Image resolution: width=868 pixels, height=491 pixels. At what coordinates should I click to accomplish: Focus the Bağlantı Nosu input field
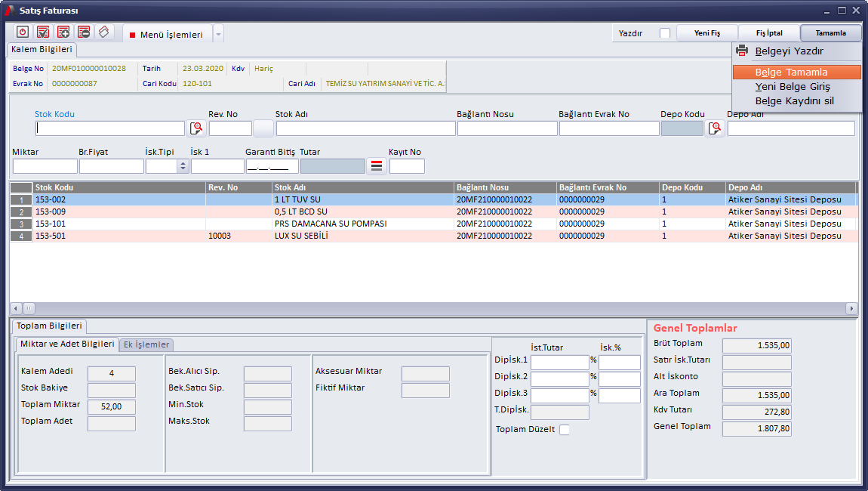(507, 128)
